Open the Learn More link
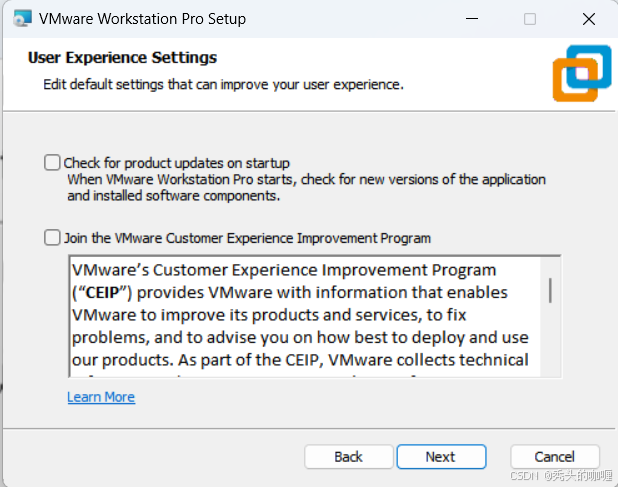The height and width of the screenshot is (487, 618). [x=101, y=397]
